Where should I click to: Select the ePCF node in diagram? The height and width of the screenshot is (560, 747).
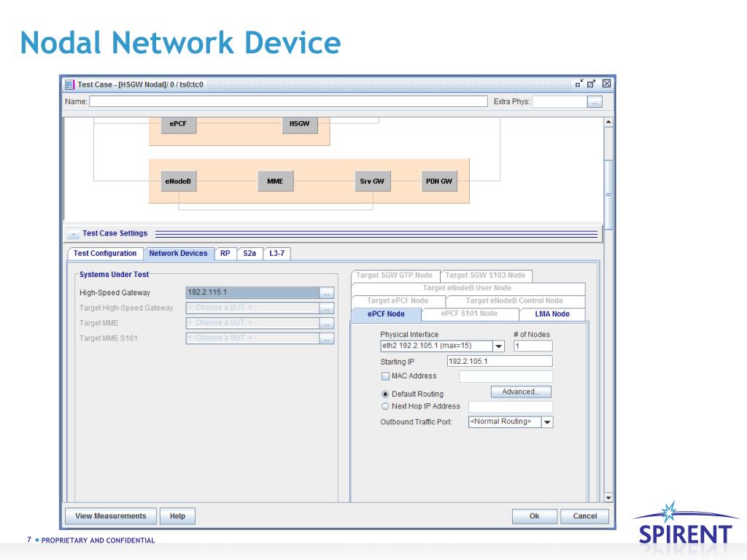point(178,124)
